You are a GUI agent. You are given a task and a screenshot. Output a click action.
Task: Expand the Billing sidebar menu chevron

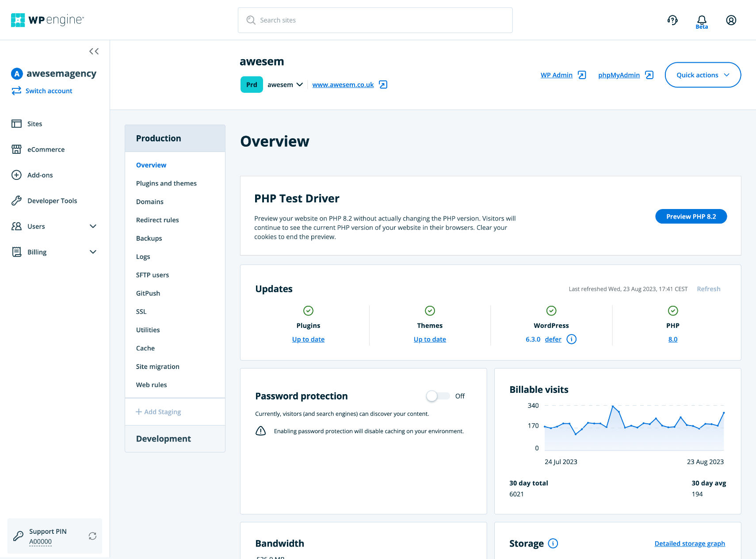click(x=93, y=252)
